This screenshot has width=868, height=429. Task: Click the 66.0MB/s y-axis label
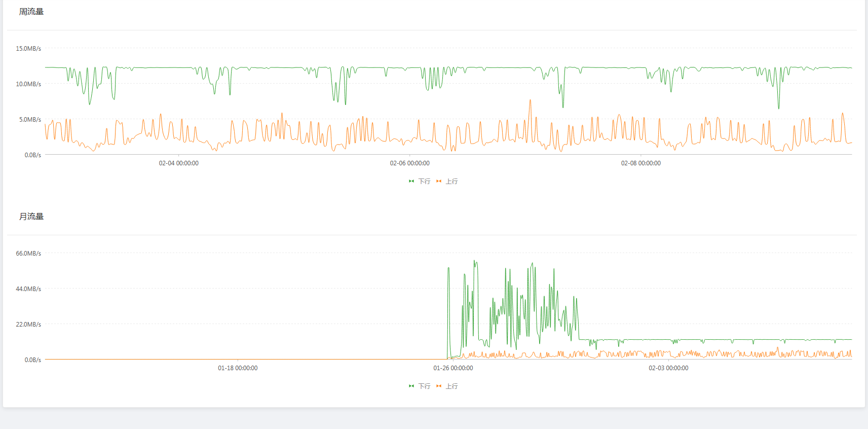tap(28, 254)
